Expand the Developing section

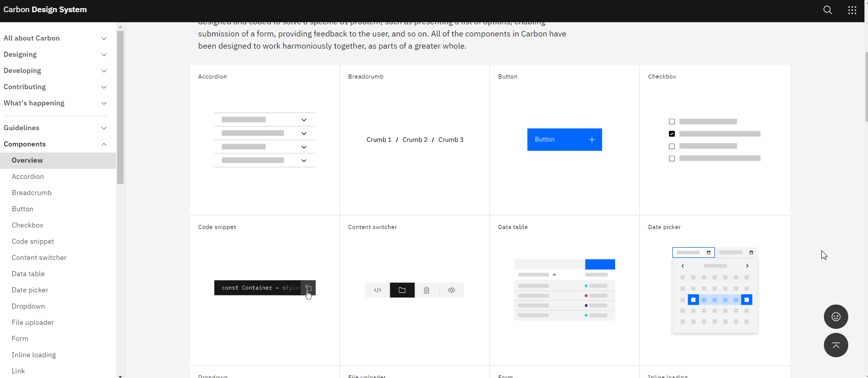coord(55,70)
